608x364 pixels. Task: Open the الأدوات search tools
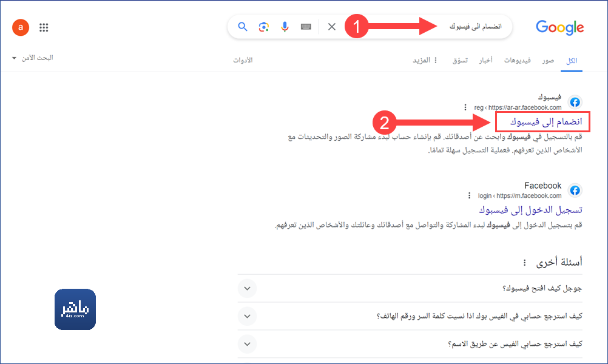pyautogui.click(x=243, y=60)
